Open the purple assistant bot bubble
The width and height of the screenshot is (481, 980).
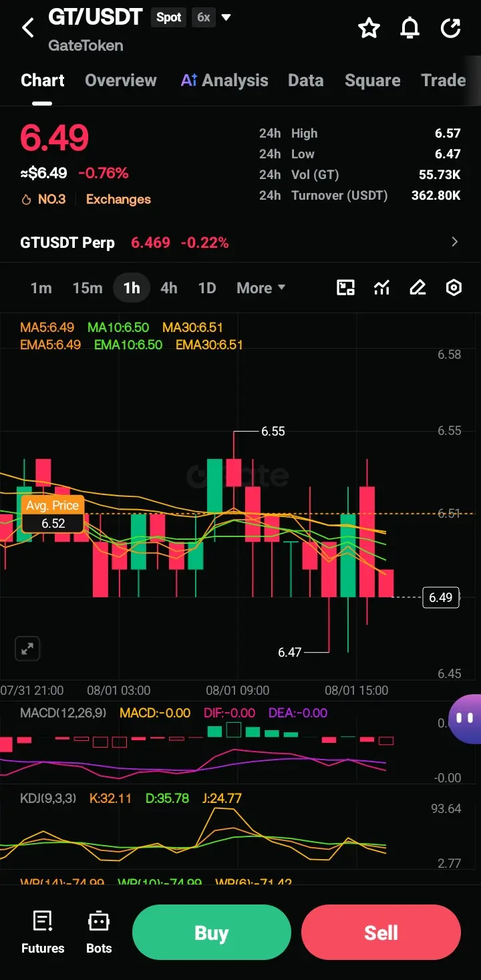(x=465, y=719)
